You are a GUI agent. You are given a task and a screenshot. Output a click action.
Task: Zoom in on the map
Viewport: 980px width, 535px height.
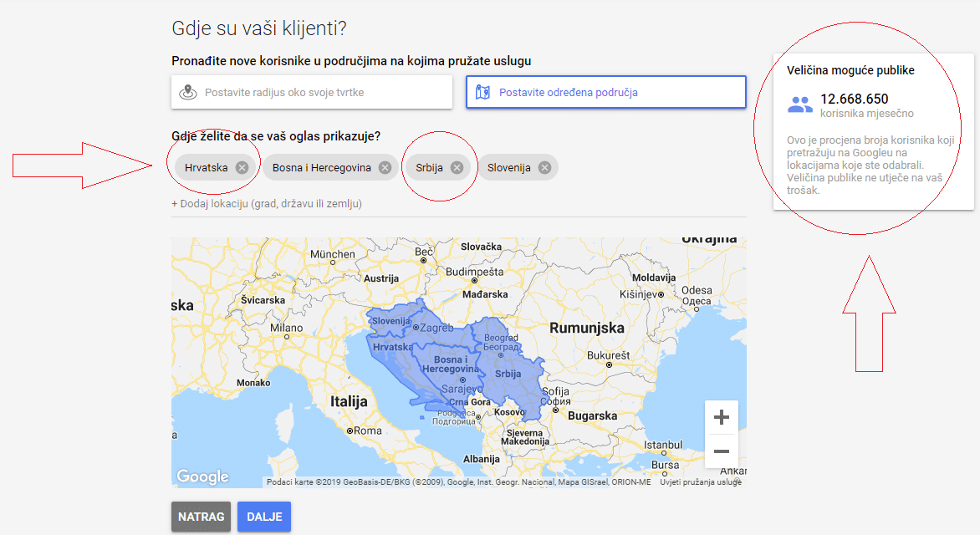point(721,417)
